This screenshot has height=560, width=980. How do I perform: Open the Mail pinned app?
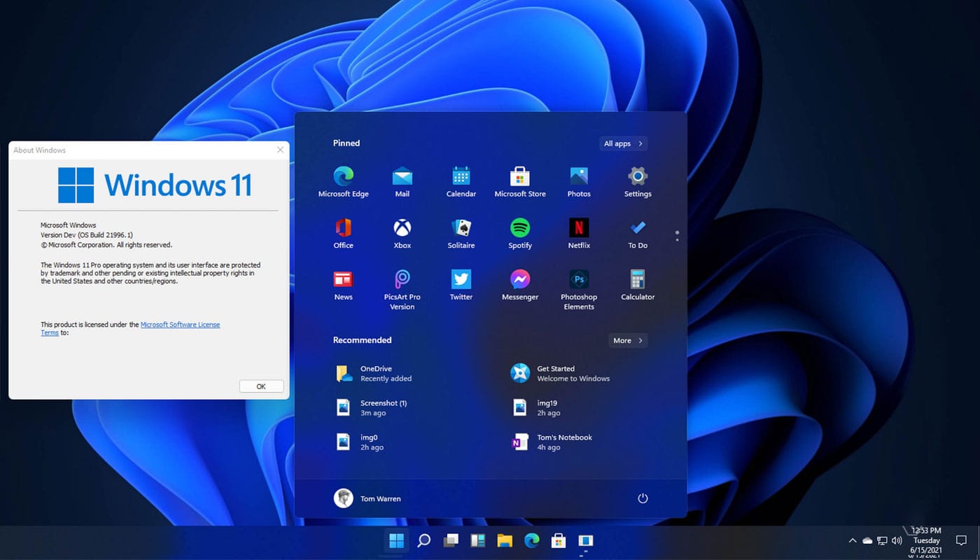[402, 181]
